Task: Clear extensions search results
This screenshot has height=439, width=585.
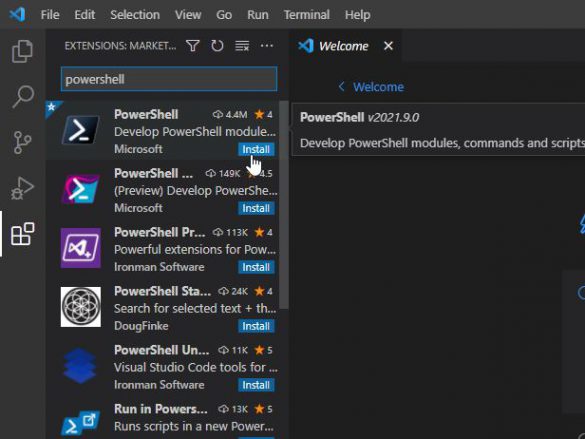Action: pyautogui.click(x=242, y=46)
